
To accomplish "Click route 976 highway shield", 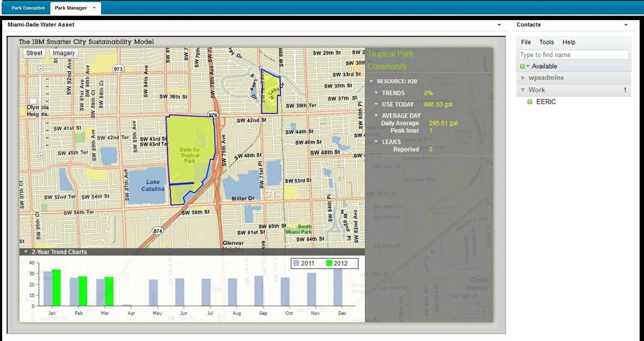I will click(x=213, y=115).
